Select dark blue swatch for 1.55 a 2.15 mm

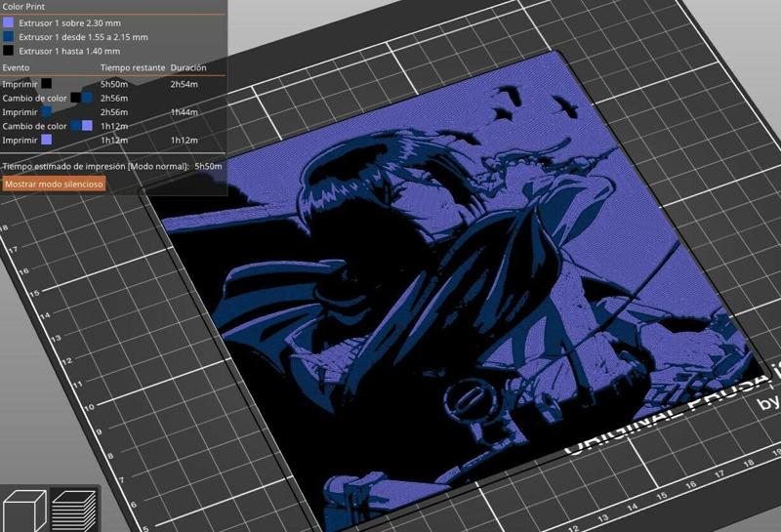click(8, 37)
